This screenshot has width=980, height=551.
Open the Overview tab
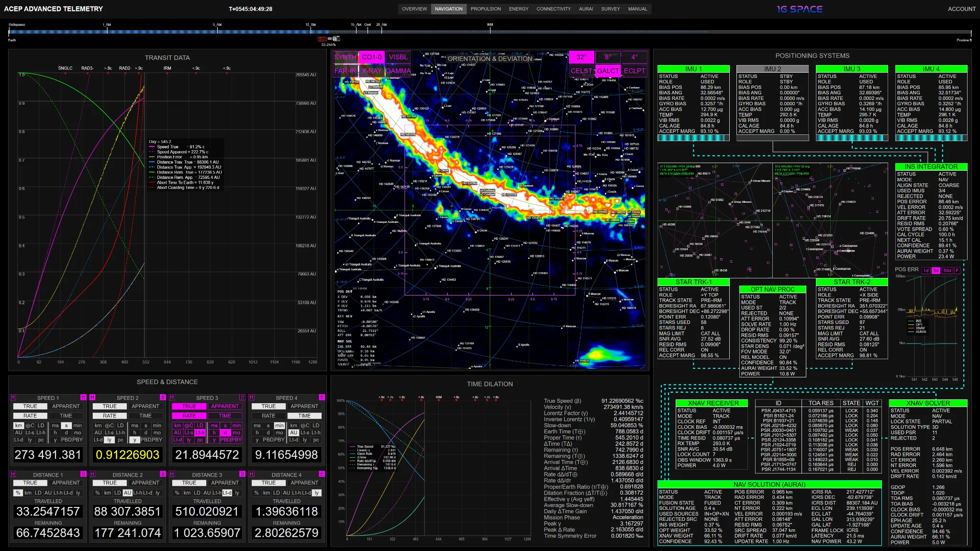[x=414, y=9]
